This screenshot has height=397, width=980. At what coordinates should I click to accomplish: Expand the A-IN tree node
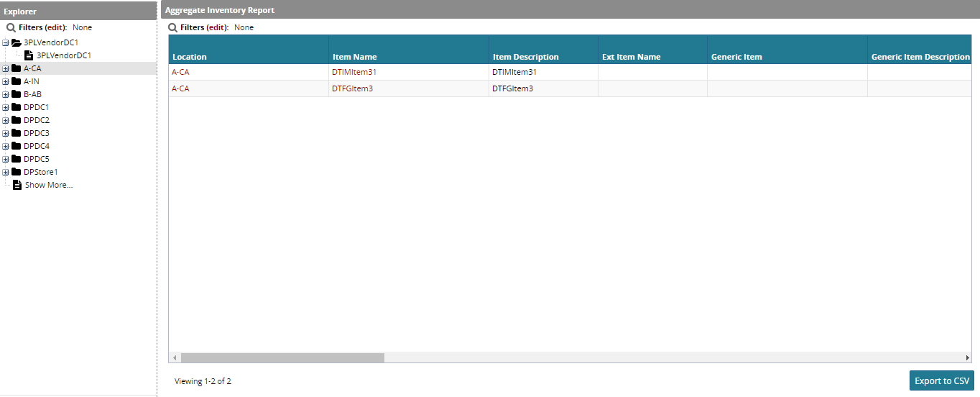click(6, 81)
